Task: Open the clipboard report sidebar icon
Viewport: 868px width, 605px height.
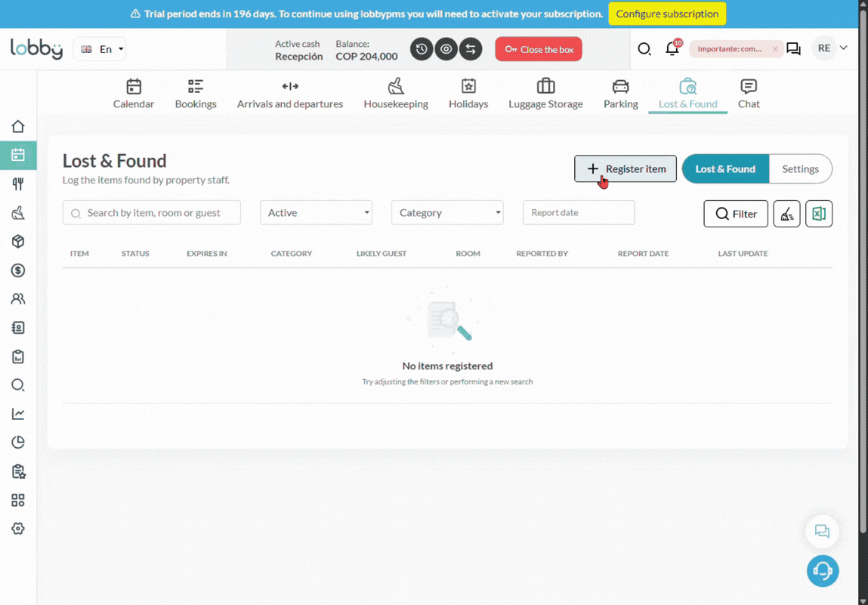Action: point(17,357)
